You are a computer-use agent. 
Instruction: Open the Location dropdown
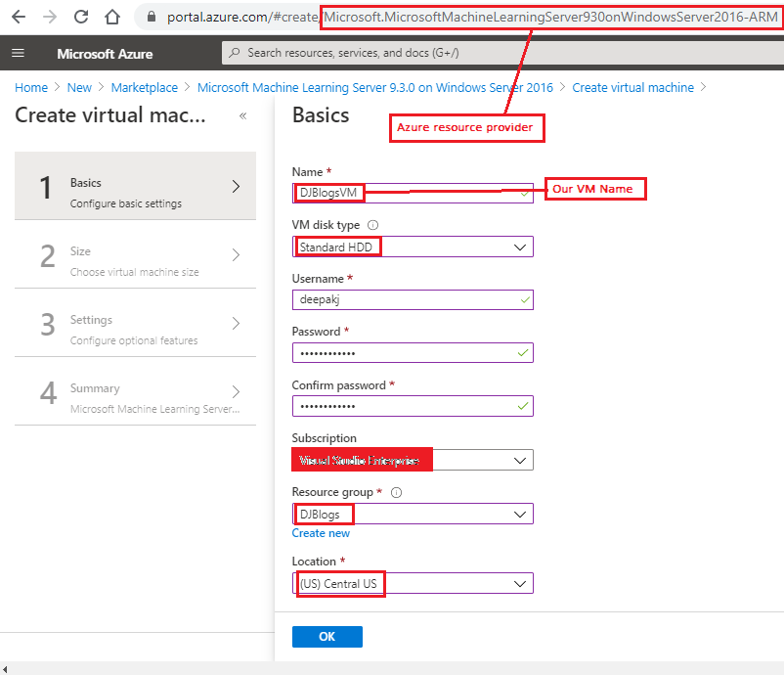point(413,583)
